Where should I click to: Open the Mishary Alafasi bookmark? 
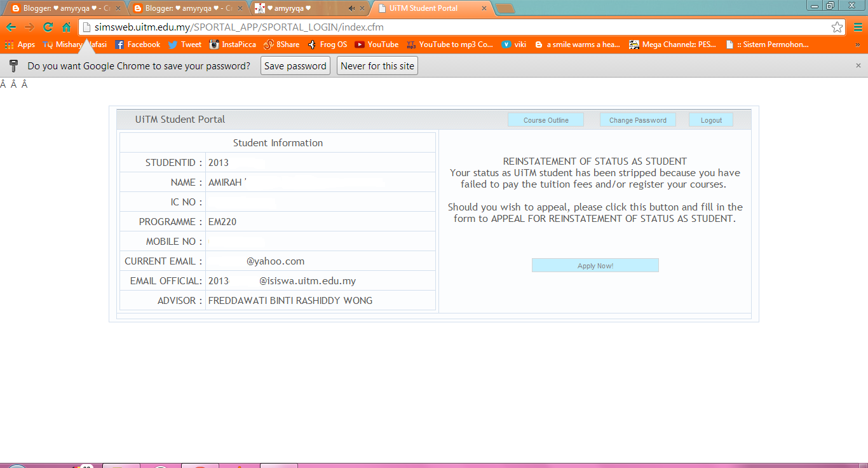[75, 45]
